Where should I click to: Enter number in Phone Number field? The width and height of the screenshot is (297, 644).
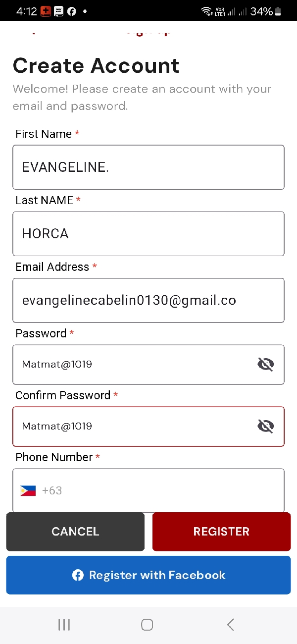(163, 491)
